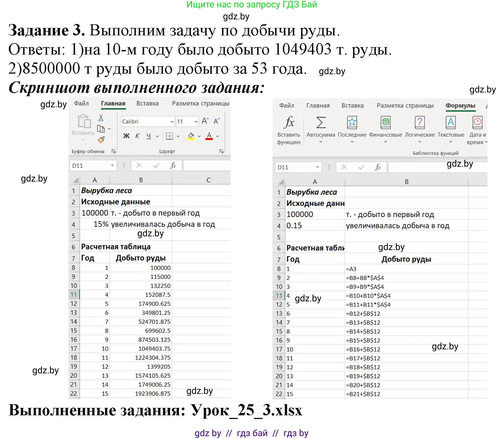Apply red font color A

[209, 136]
